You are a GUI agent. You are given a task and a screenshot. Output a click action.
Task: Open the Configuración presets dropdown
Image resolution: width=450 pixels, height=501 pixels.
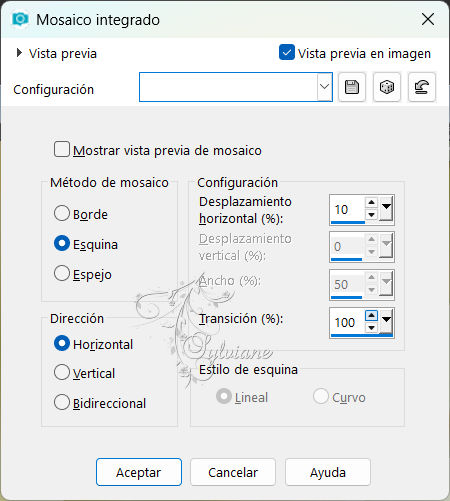(x=324, y=87)
